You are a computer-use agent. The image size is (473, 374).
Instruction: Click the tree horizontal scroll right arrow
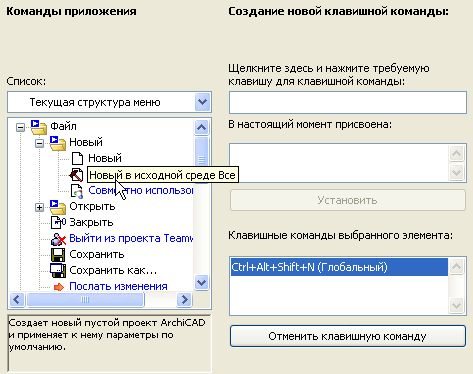tap(184, 299)
